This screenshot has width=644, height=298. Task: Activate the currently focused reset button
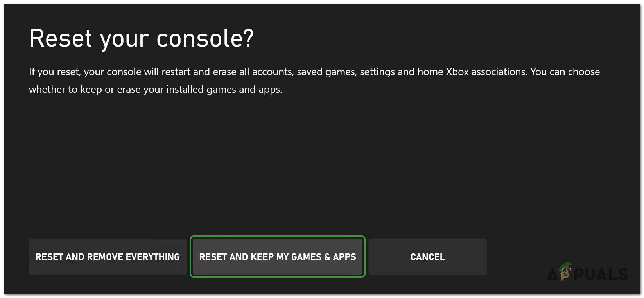point(277,257)
